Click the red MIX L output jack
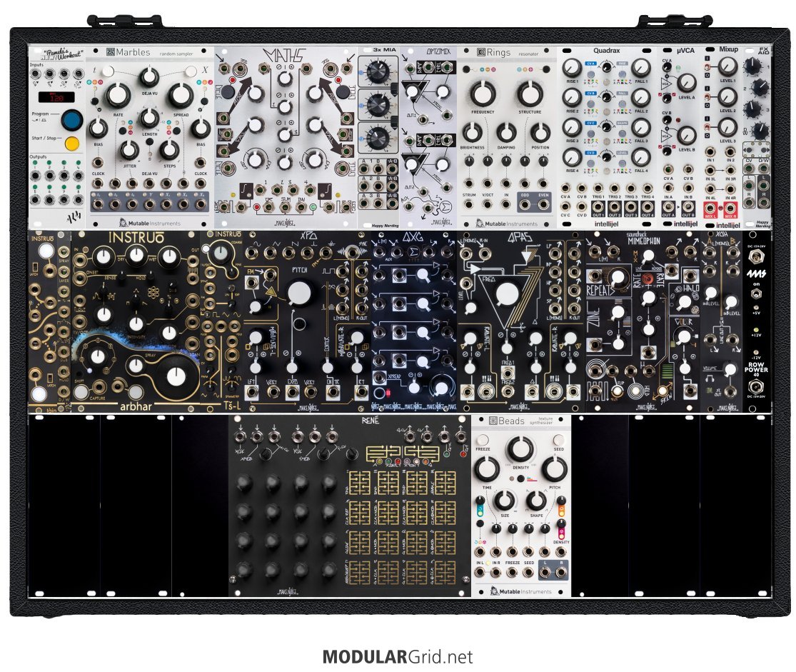Screen dimensions: 796x672 (x=710, y=208)
